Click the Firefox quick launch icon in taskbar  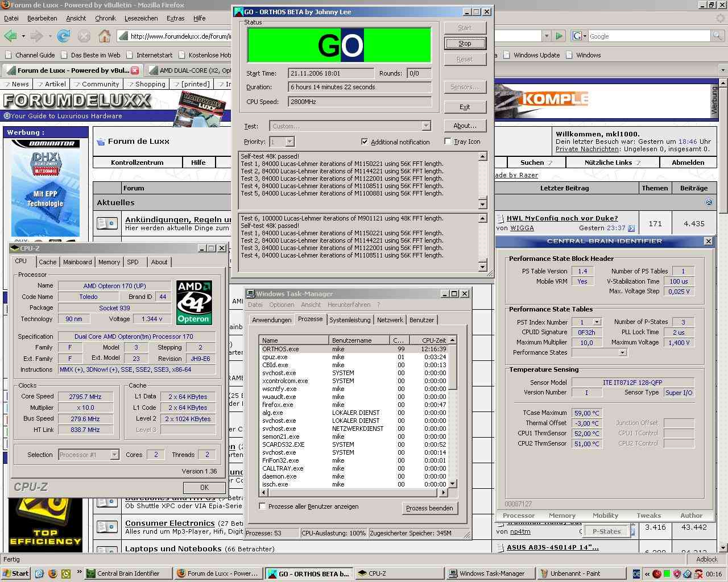pyautogui.click(x=53, y=573)
